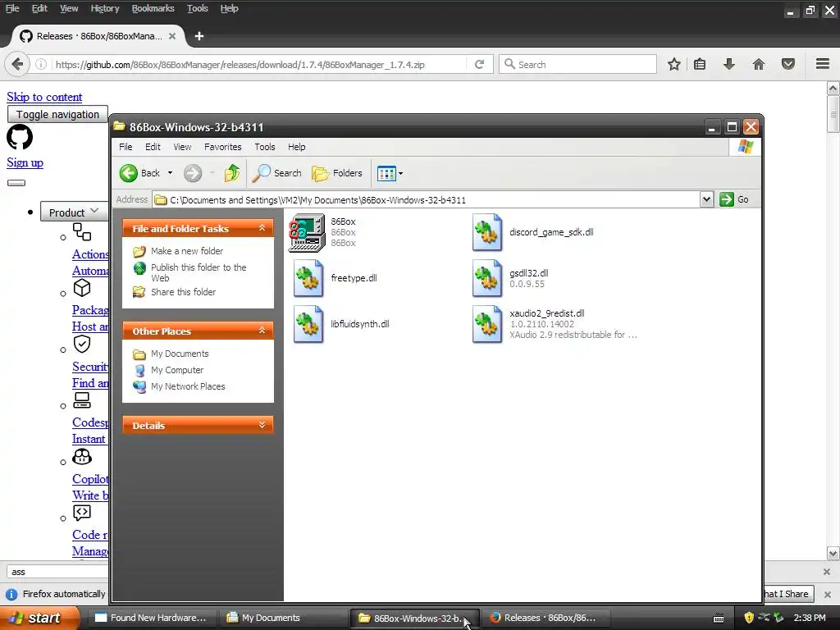Open the Firefox hamburger menu
This screenshot has height=630, width=840.
coord(823,64)
